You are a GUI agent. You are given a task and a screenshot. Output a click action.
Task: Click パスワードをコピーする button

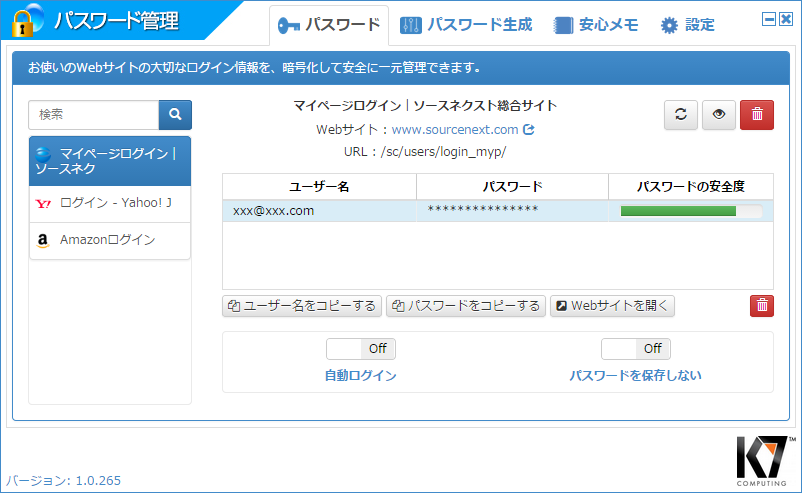point(466,306)
